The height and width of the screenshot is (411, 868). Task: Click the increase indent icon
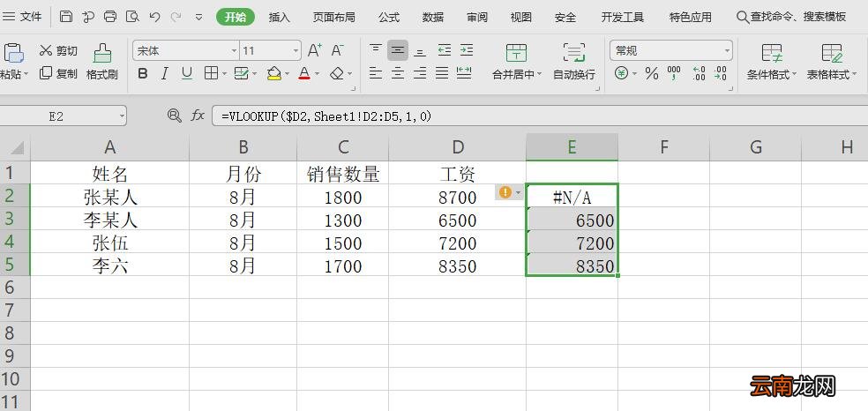click(x=467, y=50)
